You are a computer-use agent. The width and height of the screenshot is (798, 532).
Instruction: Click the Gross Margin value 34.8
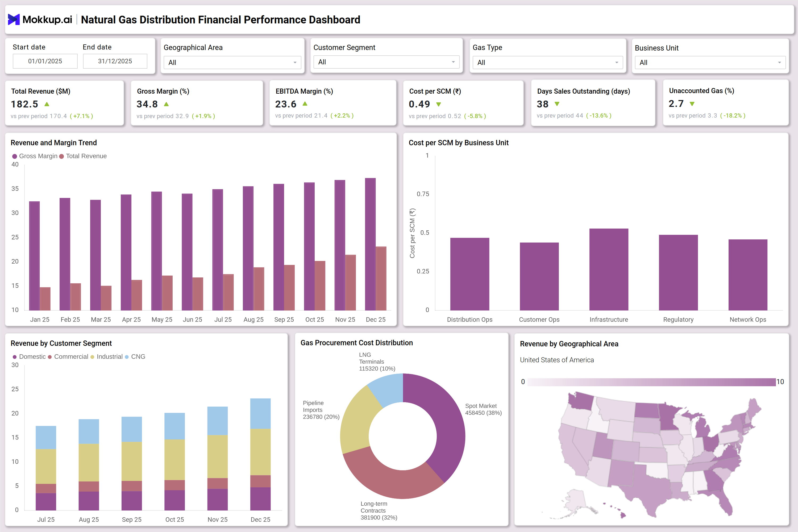(147, 104)
